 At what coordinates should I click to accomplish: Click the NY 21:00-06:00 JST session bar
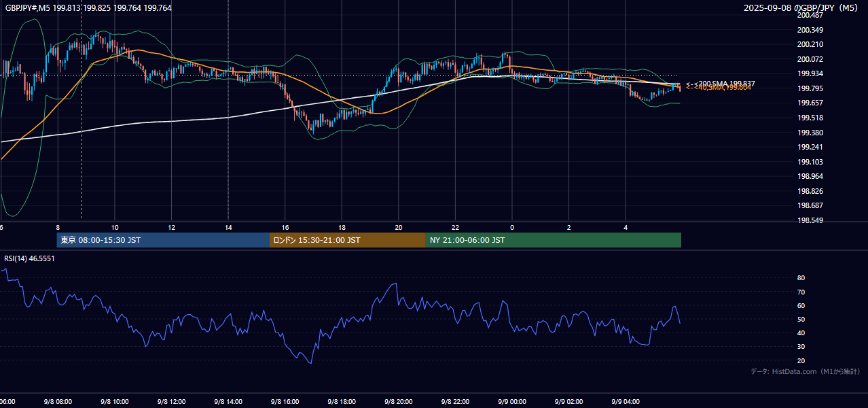click(x=554, y=240)
